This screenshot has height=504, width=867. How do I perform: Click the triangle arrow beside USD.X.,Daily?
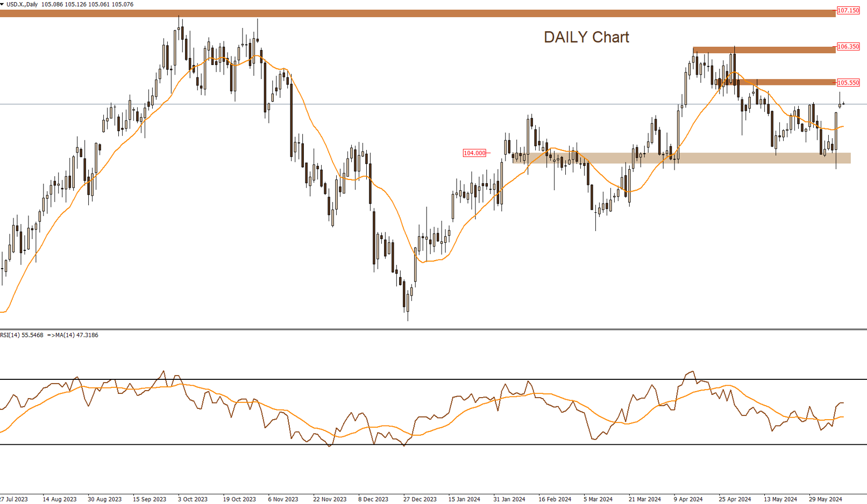tap(2, 4)
